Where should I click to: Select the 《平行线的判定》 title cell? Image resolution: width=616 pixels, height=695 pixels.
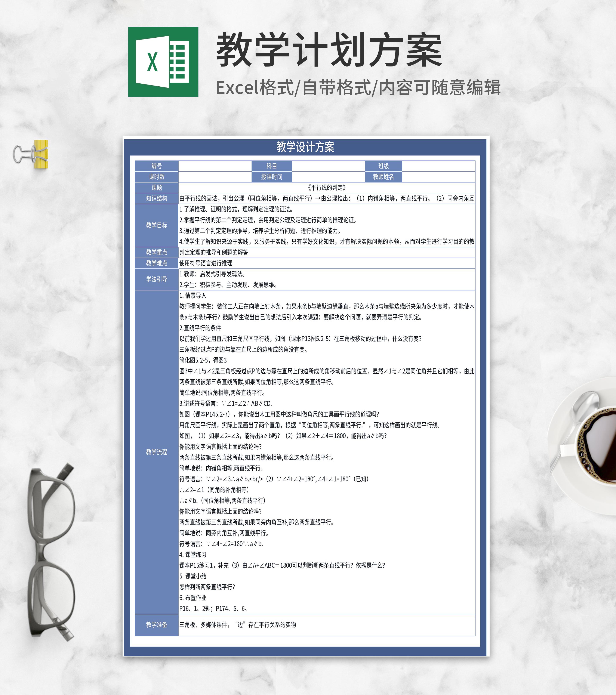coord(327,188)
